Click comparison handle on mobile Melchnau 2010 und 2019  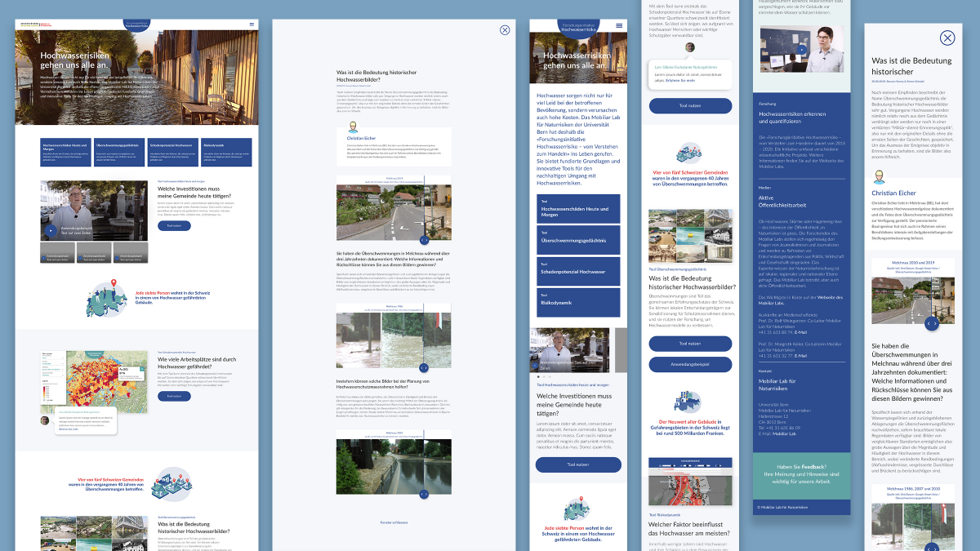[930, 324]
